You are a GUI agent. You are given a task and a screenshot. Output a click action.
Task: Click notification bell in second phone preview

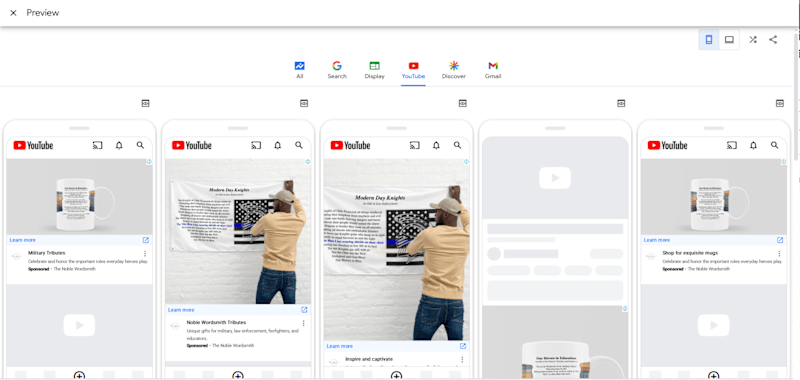278,145
